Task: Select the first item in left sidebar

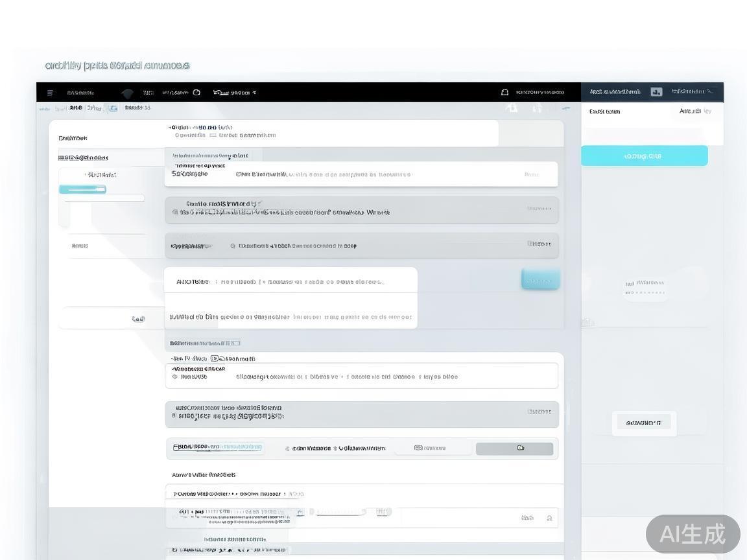Action: pyautogui.click(x=73, y=138)
